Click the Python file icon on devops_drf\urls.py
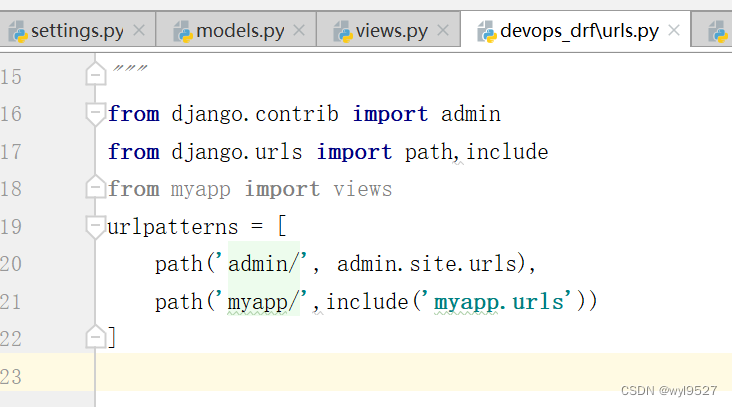The width and height of the screenshot is (732, 407). (487, 32)
